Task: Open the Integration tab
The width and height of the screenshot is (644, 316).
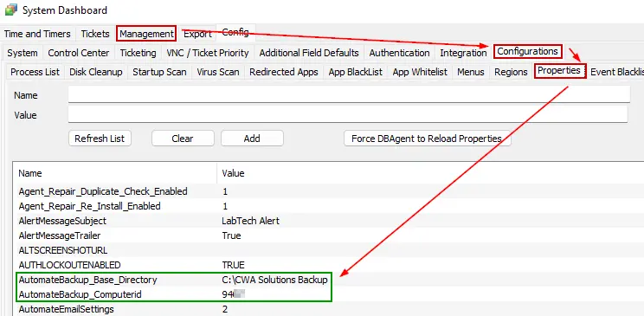Action: 463,53
